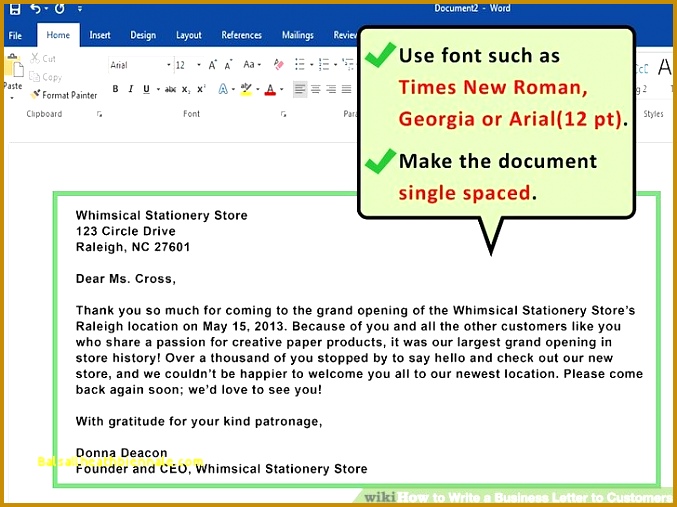Apply red font color
The image size is (677, 507).
click(x=270, y=89)
